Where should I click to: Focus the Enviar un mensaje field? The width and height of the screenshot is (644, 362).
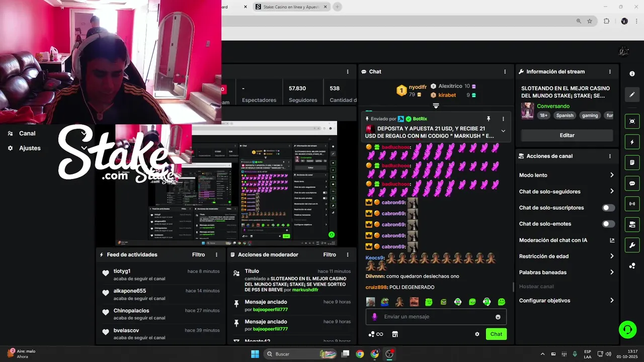click(x=436, y=317)
